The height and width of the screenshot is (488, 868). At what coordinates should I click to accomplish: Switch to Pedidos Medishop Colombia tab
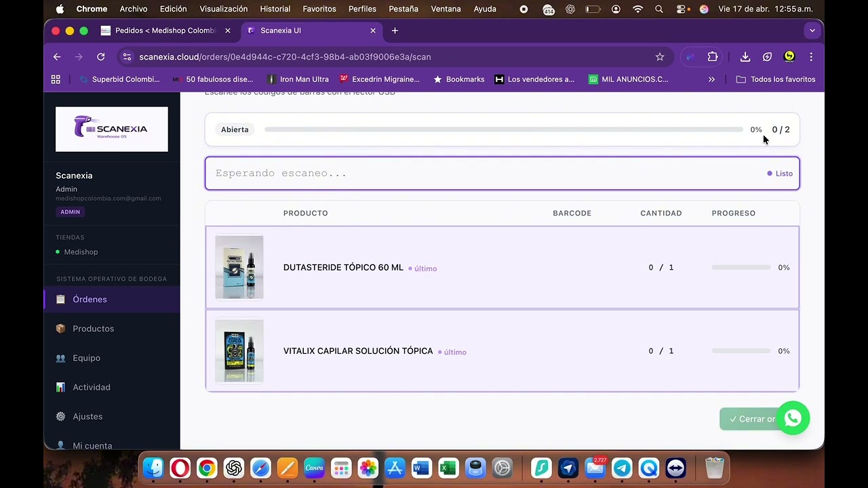[x=166, y=30]
